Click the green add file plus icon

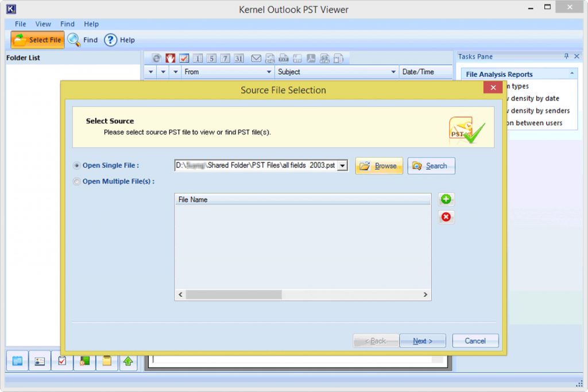(446, 199)
